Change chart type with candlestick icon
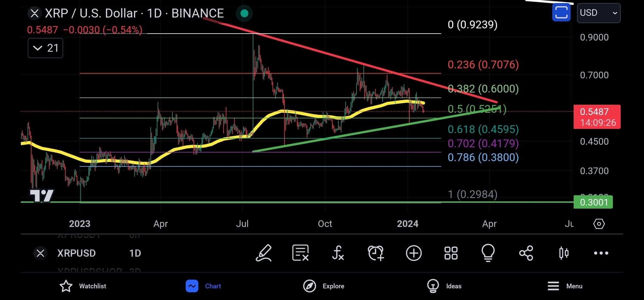The image size is (644, 300). pyautogui.click(x=563, y=253)
